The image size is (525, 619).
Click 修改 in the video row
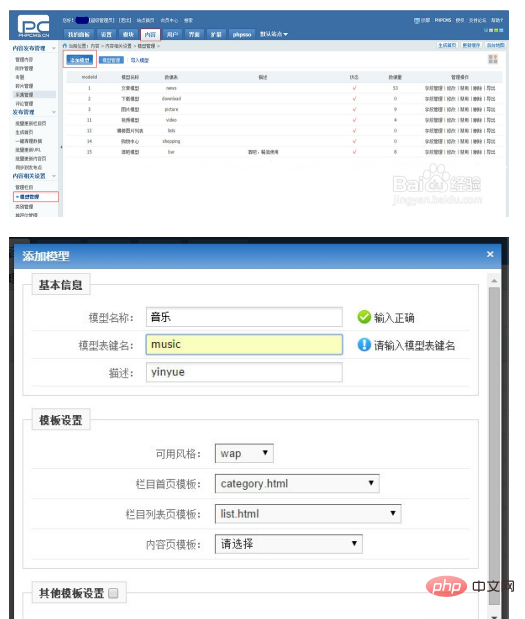coord(451,120)
